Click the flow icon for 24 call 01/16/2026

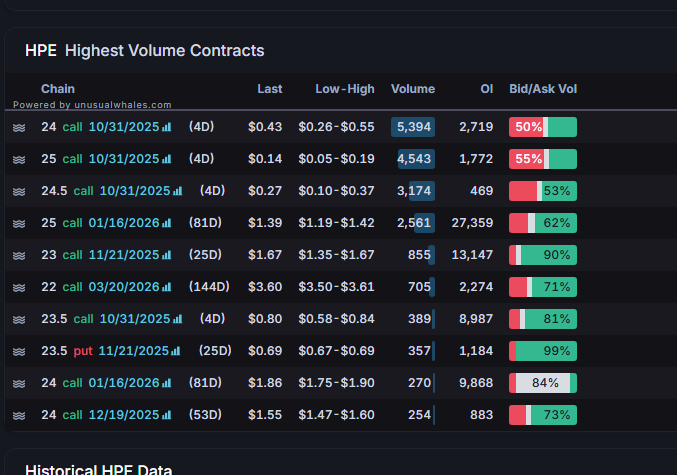(19, 383)
